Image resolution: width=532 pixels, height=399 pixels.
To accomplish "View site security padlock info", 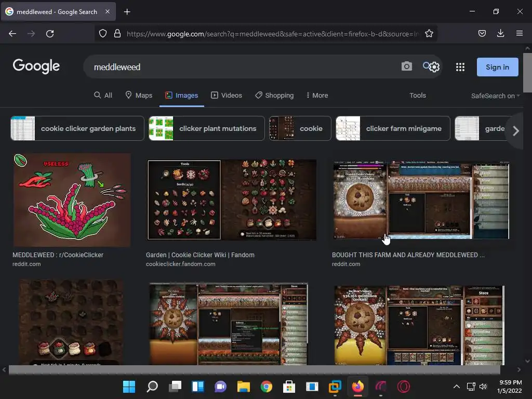I will coord(117,34).
